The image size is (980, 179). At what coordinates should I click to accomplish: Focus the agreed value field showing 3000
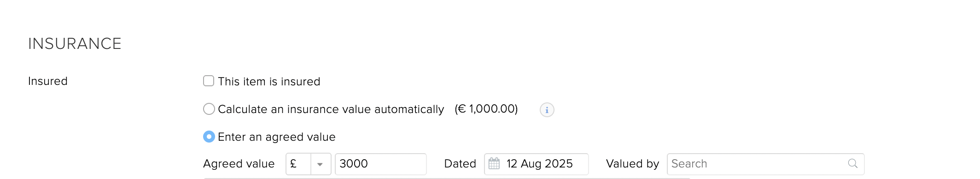coord(380,164)
